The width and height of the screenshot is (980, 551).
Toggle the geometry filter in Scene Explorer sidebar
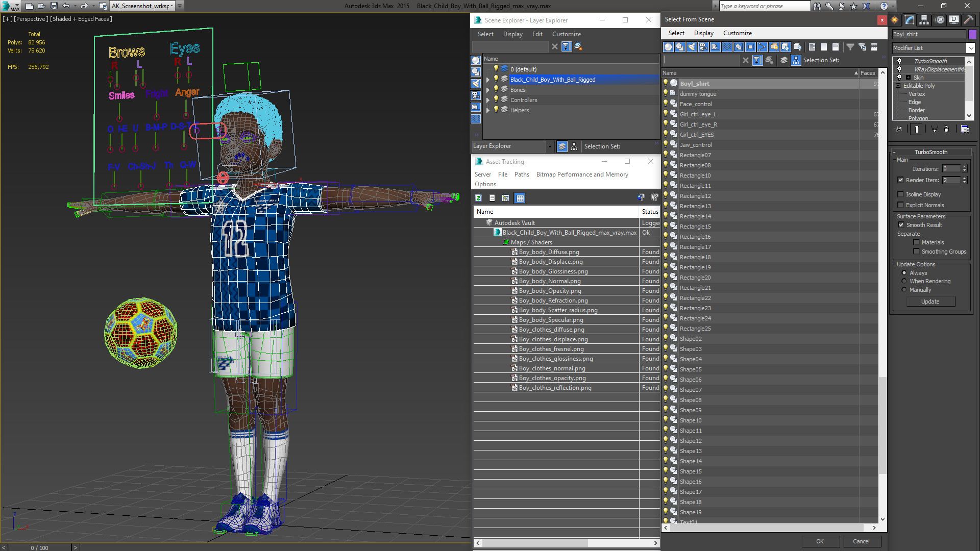[476, 60]
